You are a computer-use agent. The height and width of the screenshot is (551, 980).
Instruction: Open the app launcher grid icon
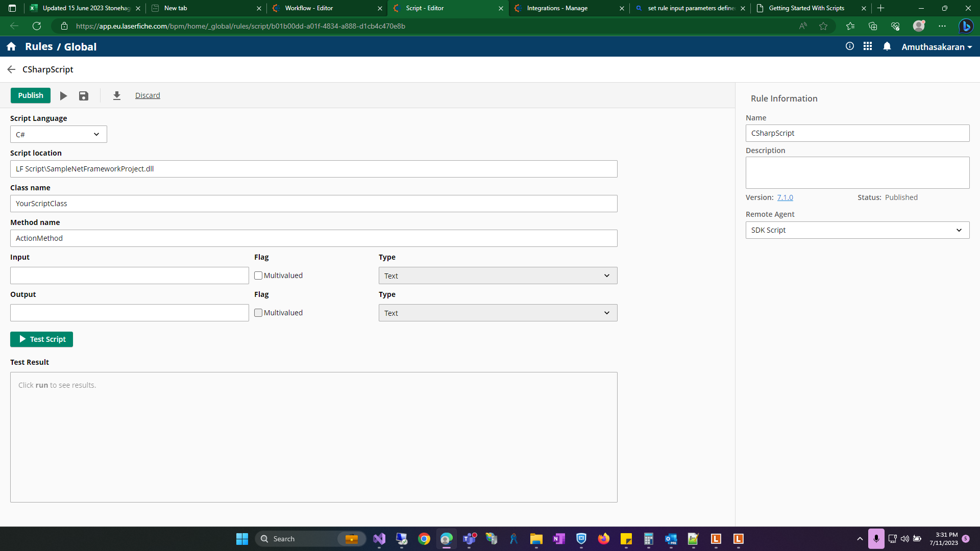click(x=868, y=46)
